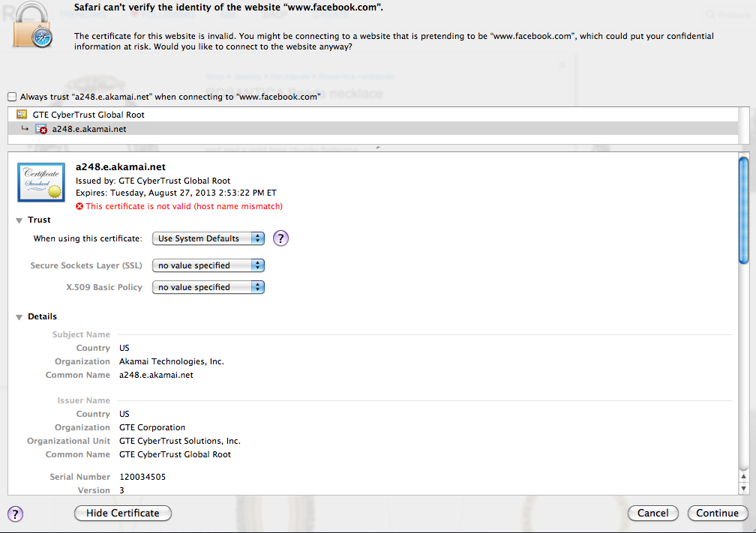Select a248.e.akamai.net row in chain
The image size is (756, 533).
click(373, 129)
